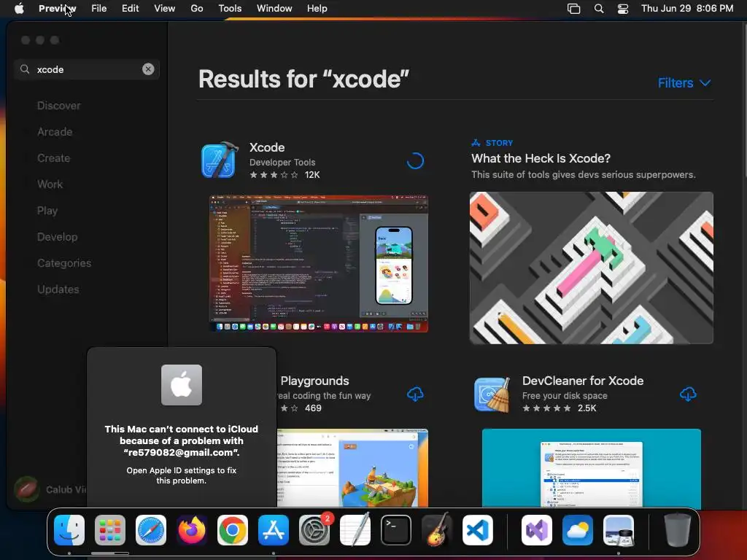Viewport: 747px width, 560px height.
Task: Go to Arcade in the sidebar
Action: (55, 132)
